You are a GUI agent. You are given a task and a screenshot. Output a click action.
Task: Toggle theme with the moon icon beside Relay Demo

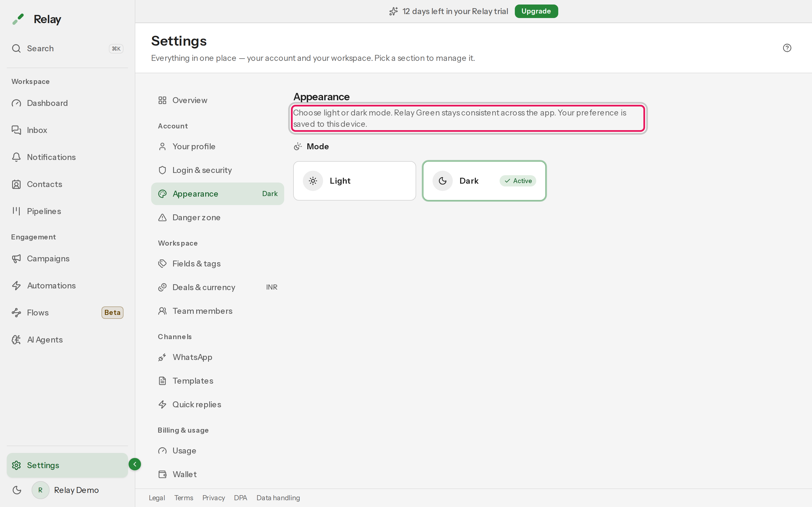point(17,490)
